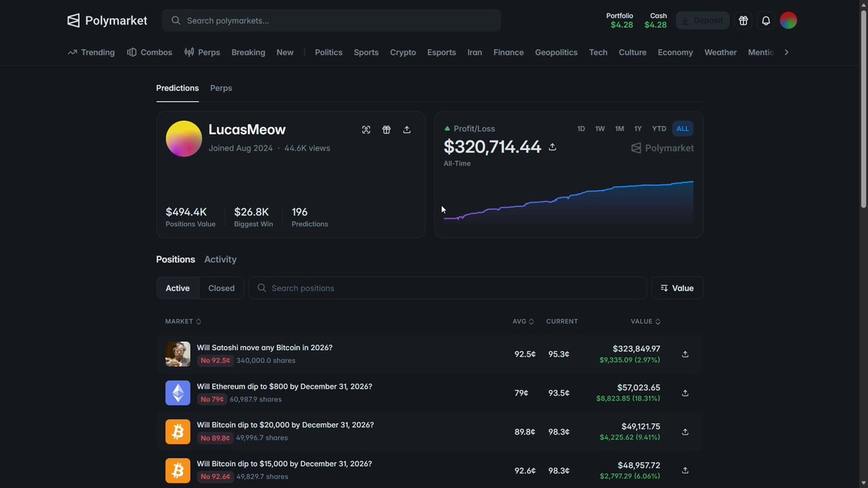This screenshot has width=868, height=488.
Task: Click the Satoshi market thumbnail image
Action: click(x=178, y=354)
